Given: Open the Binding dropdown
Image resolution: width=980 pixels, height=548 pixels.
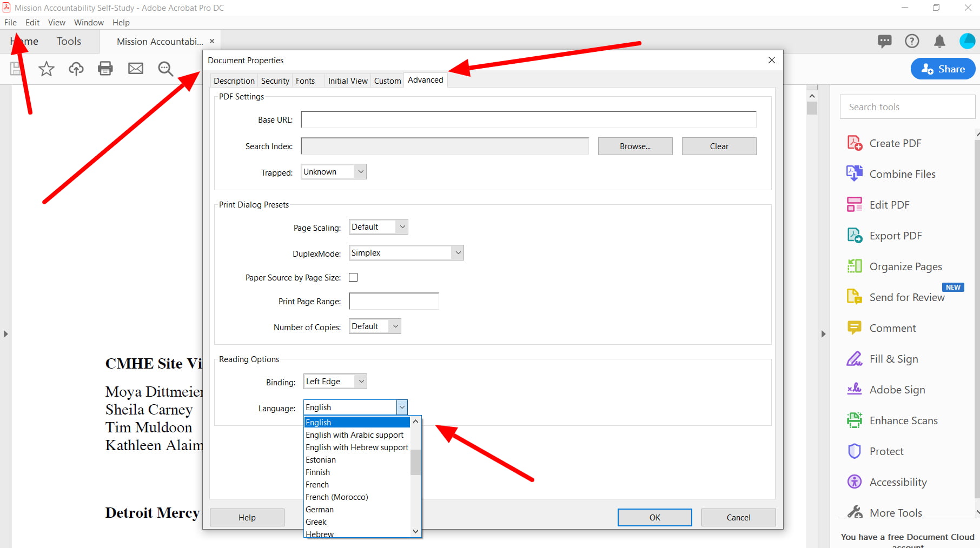Looking at the screenshot, I should (x=335, y=382).
